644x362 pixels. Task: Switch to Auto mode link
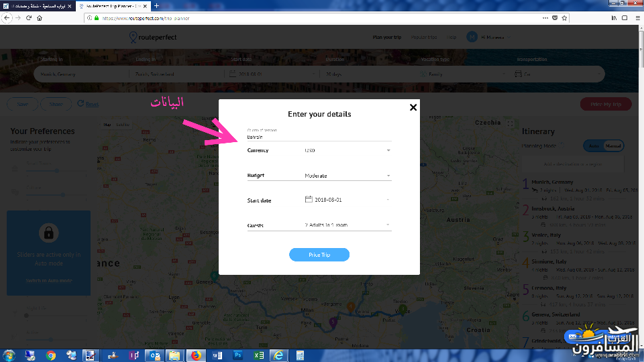tap(49, 281)
